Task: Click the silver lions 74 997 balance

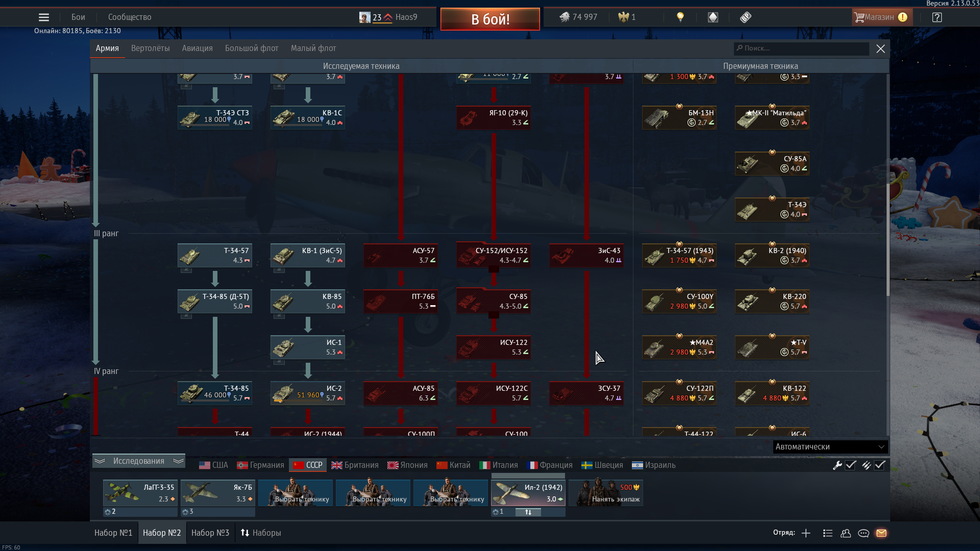Action: 578,17
